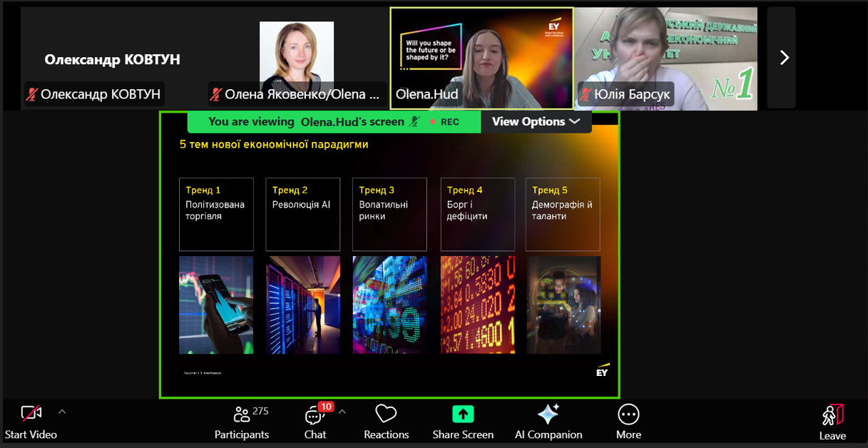The height and width of the screenshot is (448, 868).
Task: Expand the video options caret
Action: pyautogui.click(x=62, y=412)
